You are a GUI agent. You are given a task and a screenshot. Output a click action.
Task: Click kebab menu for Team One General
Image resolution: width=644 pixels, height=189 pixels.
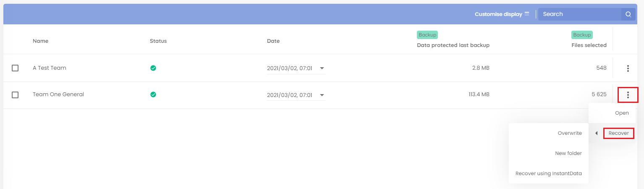tap(628, 95)
